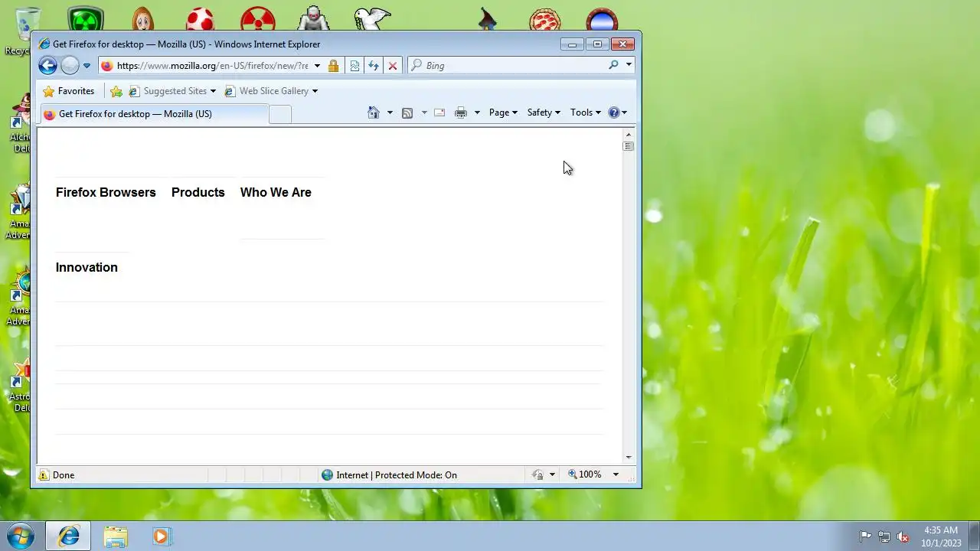Open Suggested Sites link

[168, 91]
